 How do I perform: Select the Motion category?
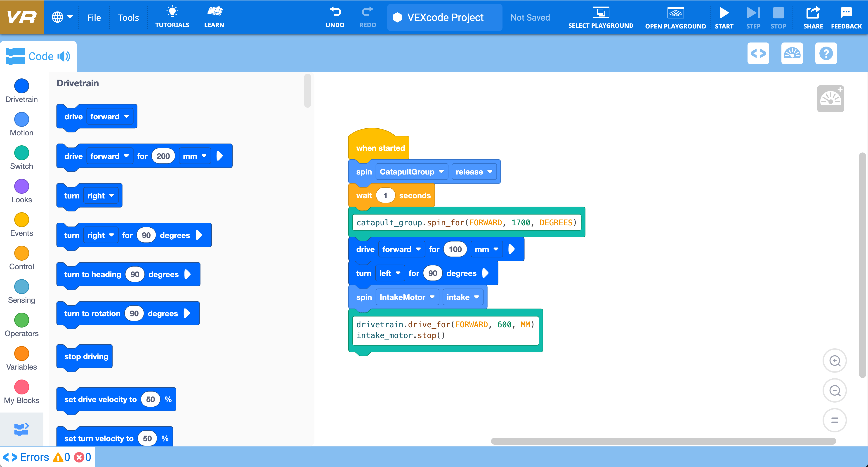[21, 124]
